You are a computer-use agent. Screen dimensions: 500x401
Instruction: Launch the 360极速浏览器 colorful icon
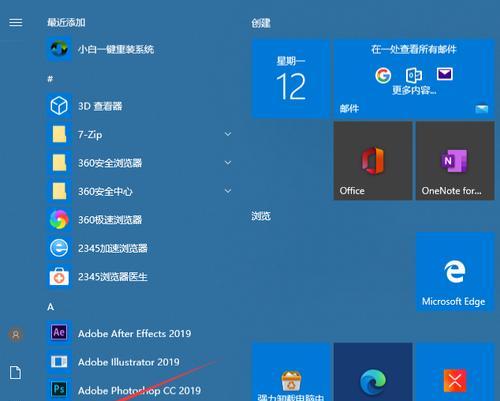(x=59, y=220)
